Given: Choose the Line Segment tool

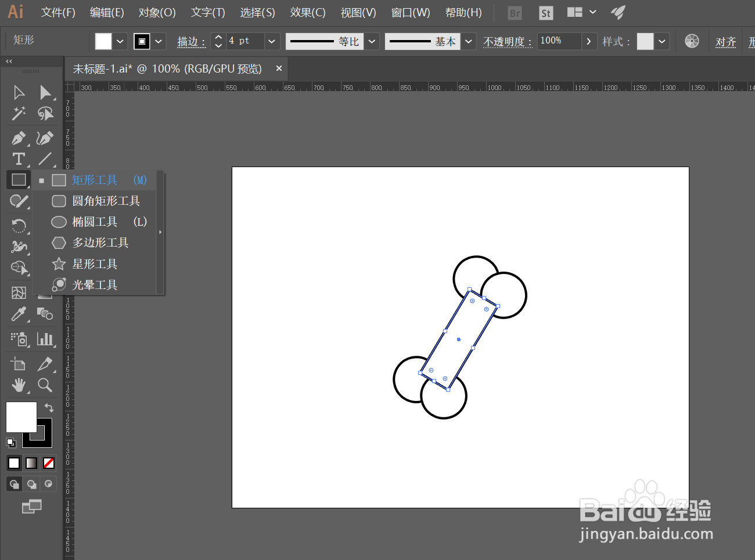Looking at the screenshot, I should click(45, 159).
